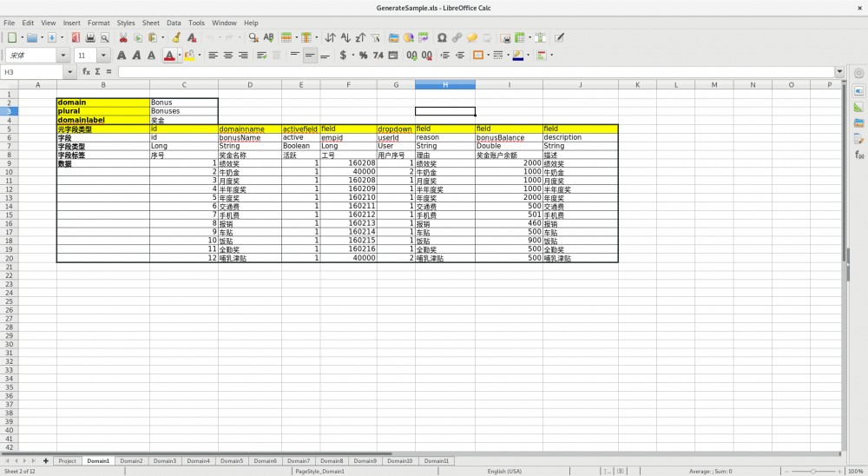Insert a chart using pie icon
This screenshot has width=868, height=476.
point(409,37)
